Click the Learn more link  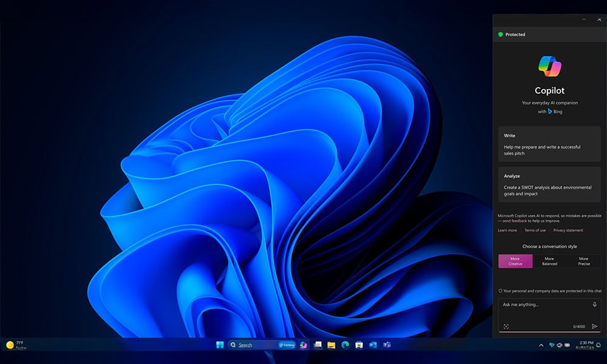(509, 230)
